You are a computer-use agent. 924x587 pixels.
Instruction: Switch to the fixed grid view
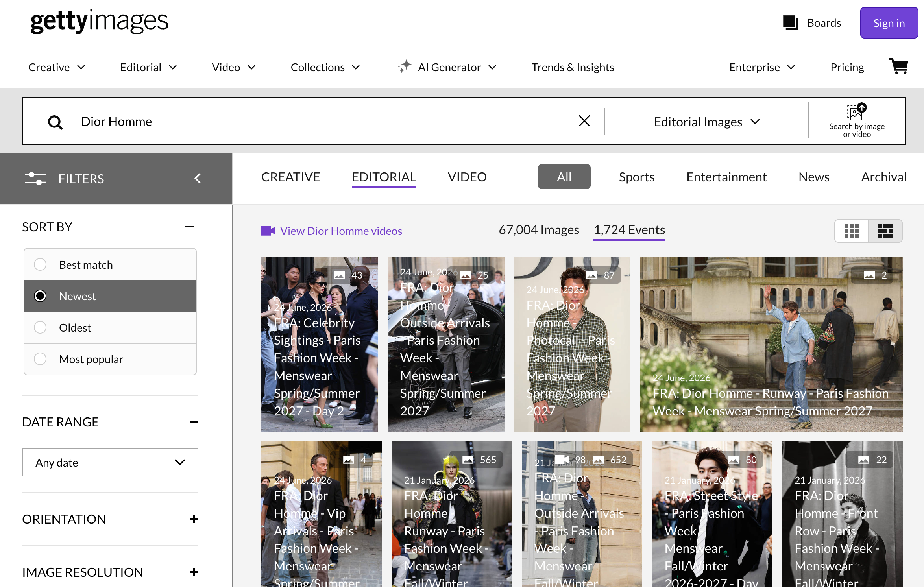pyautogui.click(x=852, y=231)
